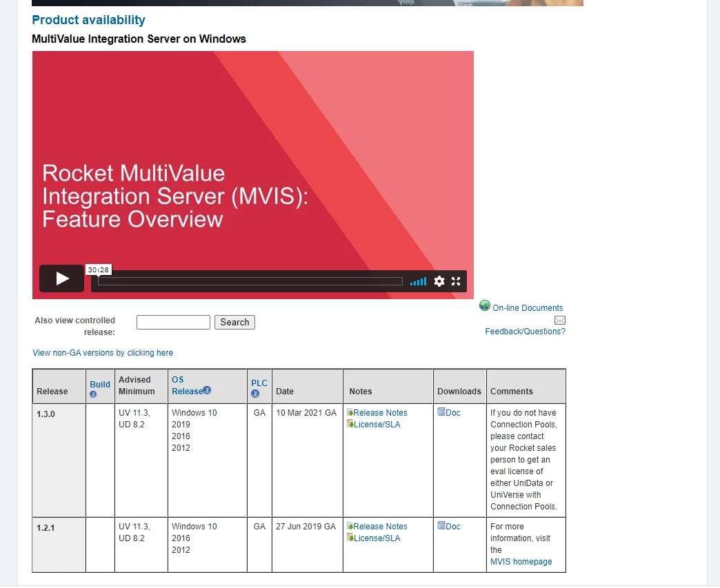720x588 pixels.
Task: Open the PLC help question-mark icon
Action: pos(255,394)
